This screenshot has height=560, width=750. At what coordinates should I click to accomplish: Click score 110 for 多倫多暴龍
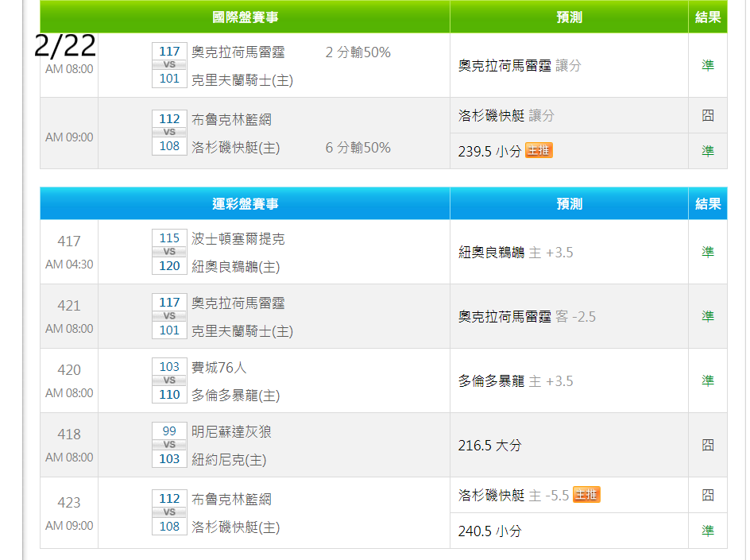coord(169,395)
